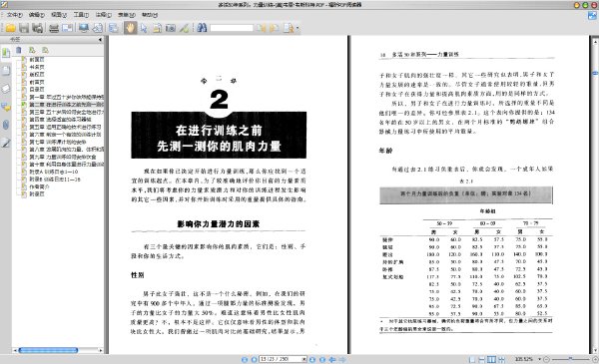Viewport: 599px width, 364px height.
Task: Open the 视图 menu
Action: pos(59,15)
